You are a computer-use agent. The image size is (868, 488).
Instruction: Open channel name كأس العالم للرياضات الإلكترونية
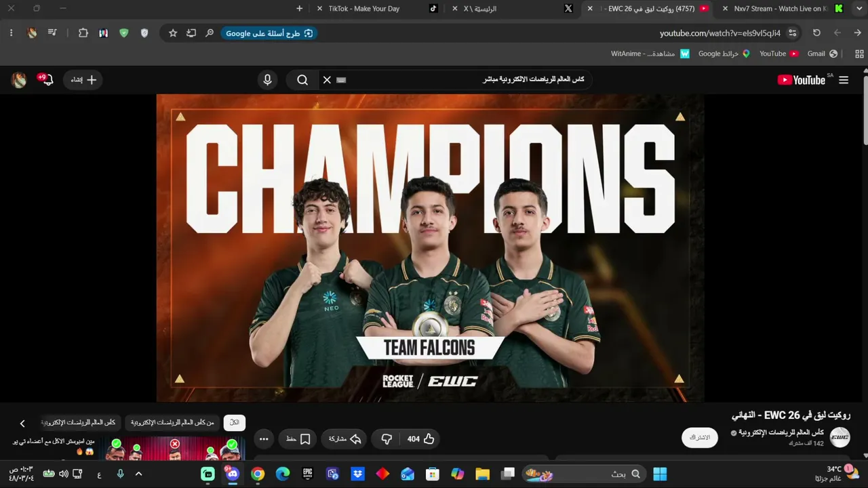click(781, 432)
